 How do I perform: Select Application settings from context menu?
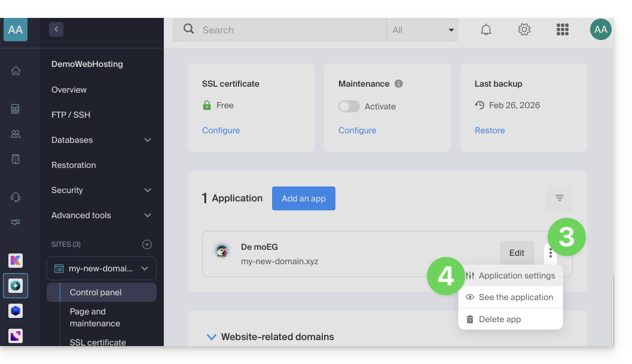pos(516,276)
